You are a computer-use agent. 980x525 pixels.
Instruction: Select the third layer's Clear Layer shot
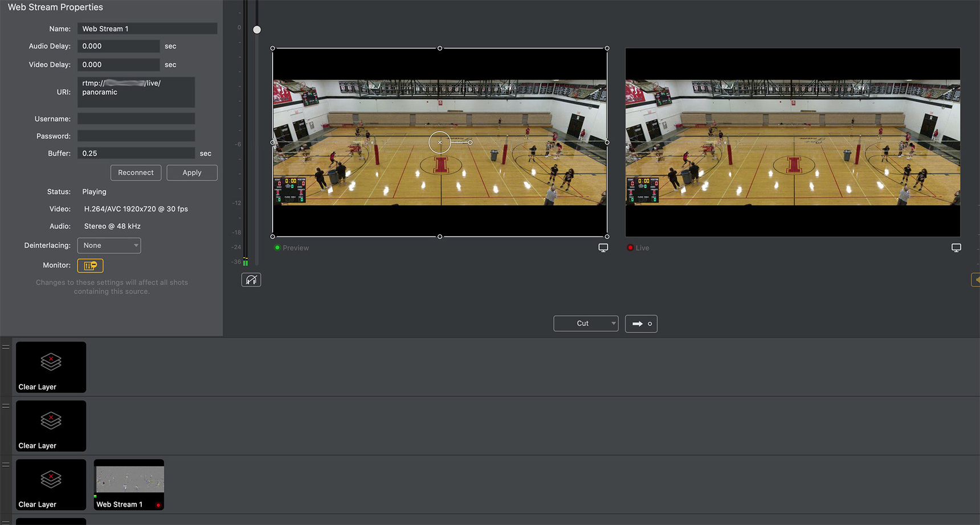tap(51, 485)
